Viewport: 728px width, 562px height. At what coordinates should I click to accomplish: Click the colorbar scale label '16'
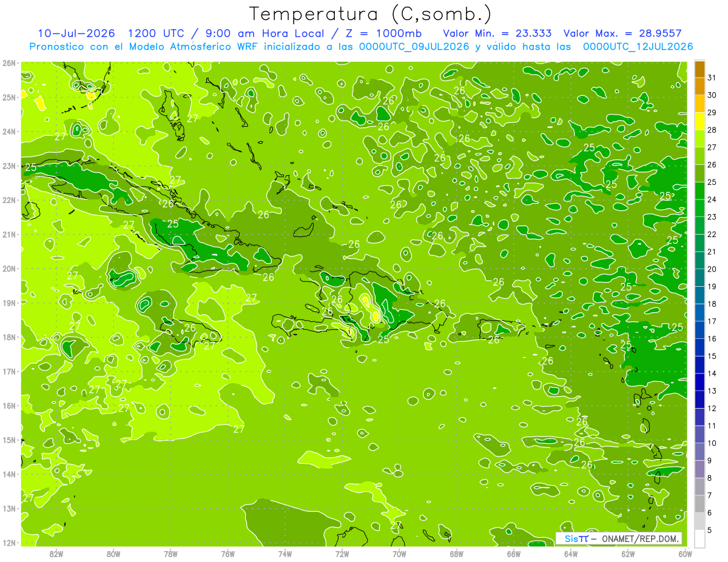pos(712,339)
